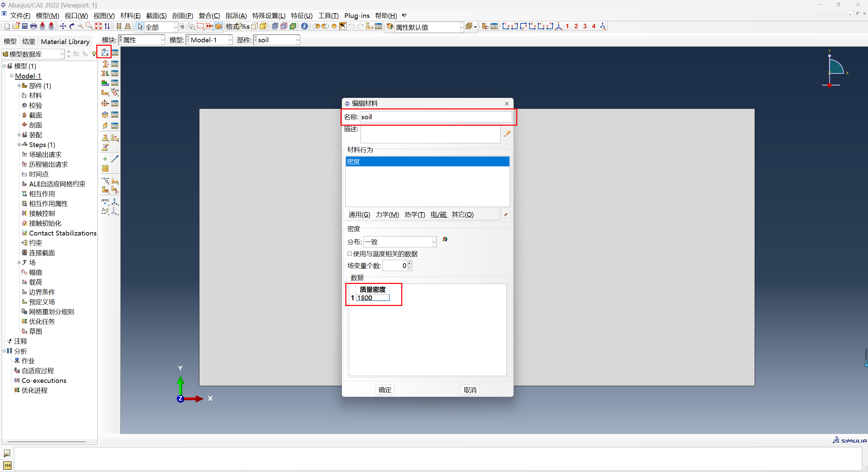Viewport: 868px width, 472px height.
Task: Open the 通用(G) material behavior menu
Action: (x=359, y=214)
